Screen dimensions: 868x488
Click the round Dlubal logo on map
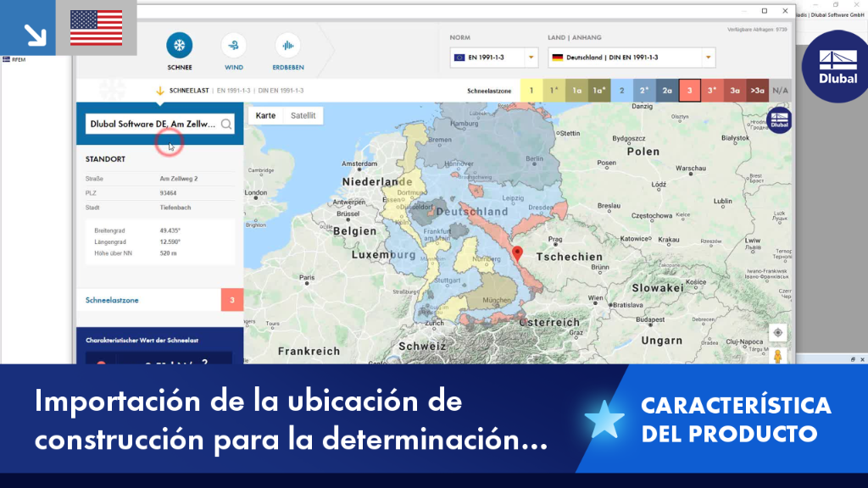coord(780,120)
